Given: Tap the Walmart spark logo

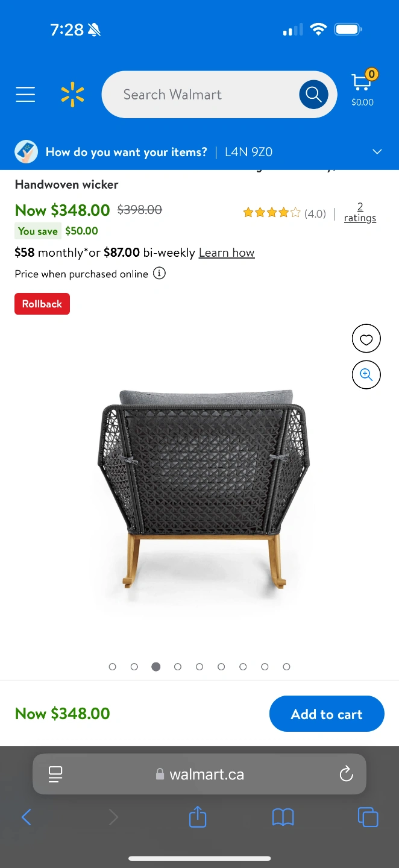Looking at the screenshot, I should (x=72, y=95).
